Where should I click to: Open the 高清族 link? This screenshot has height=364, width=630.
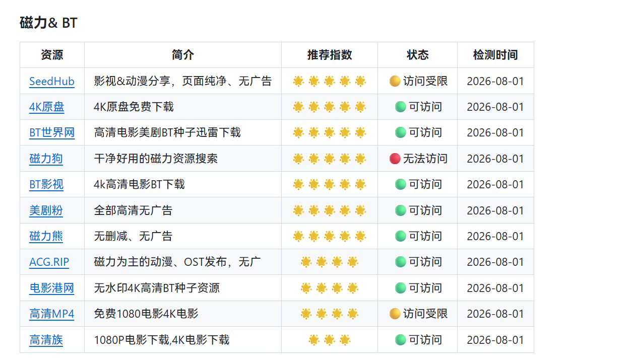coord(46,340)
